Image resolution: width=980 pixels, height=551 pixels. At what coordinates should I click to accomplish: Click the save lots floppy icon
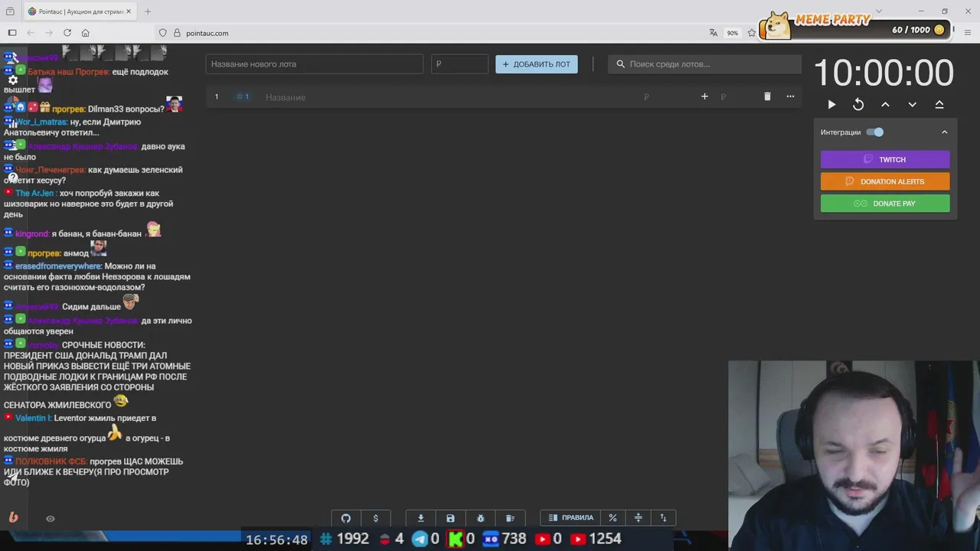(x=450, y=518)
